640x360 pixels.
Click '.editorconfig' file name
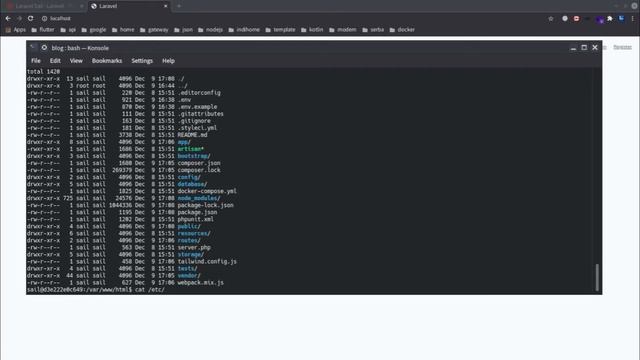point(199,93)
